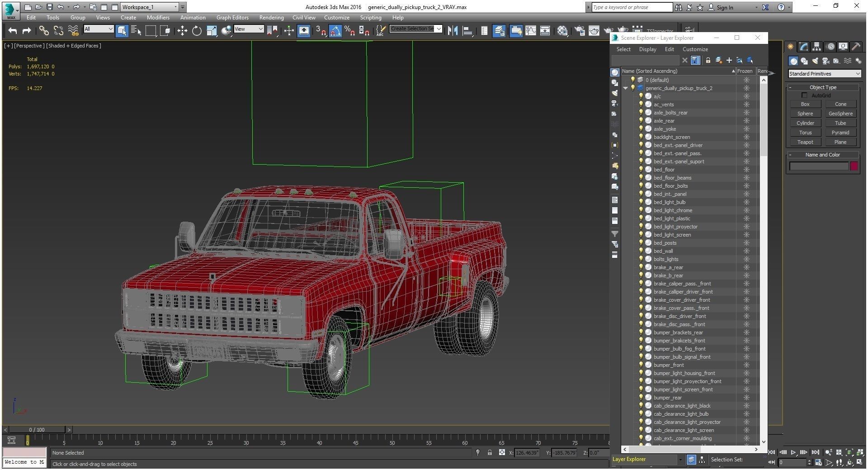Open Create Selection Set dropdown
This screenshot has height=470, width=868.
(415, 28)
